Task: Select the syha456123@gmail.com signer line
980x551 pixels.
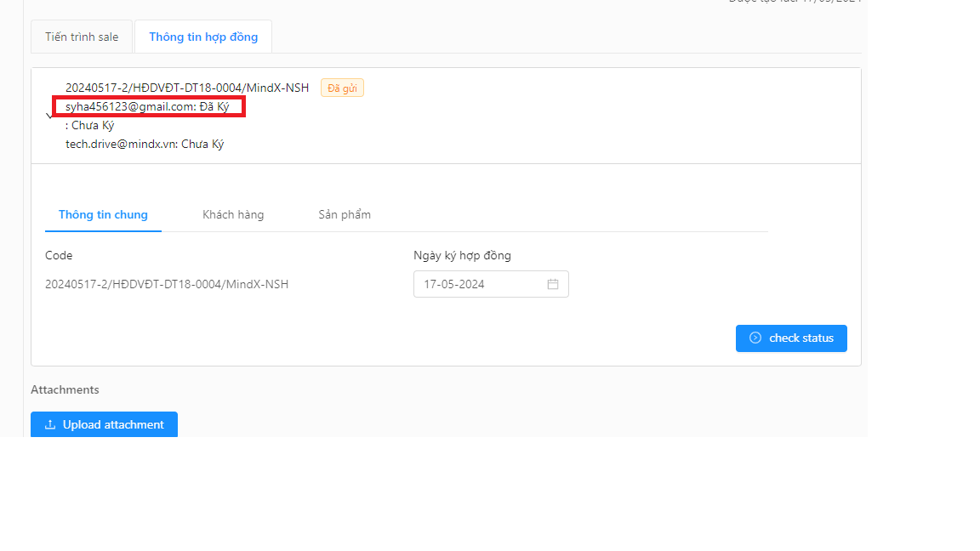Action: [x=147, y=106]
